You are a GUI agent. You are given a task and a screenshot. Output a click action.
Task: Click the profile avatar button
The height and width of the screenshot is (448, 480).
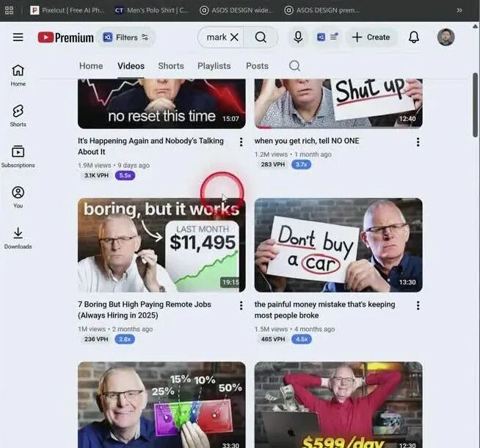446,37
